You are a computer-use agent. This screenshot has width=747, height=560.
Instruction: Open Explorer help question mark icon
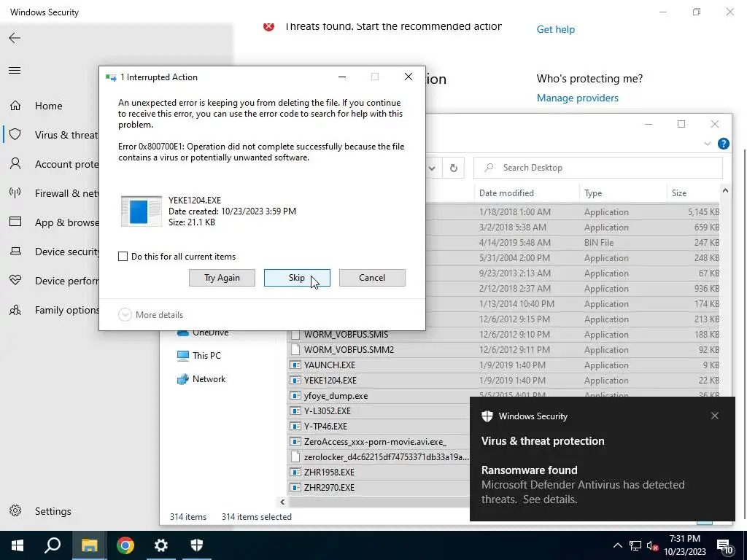pos(723,144)
